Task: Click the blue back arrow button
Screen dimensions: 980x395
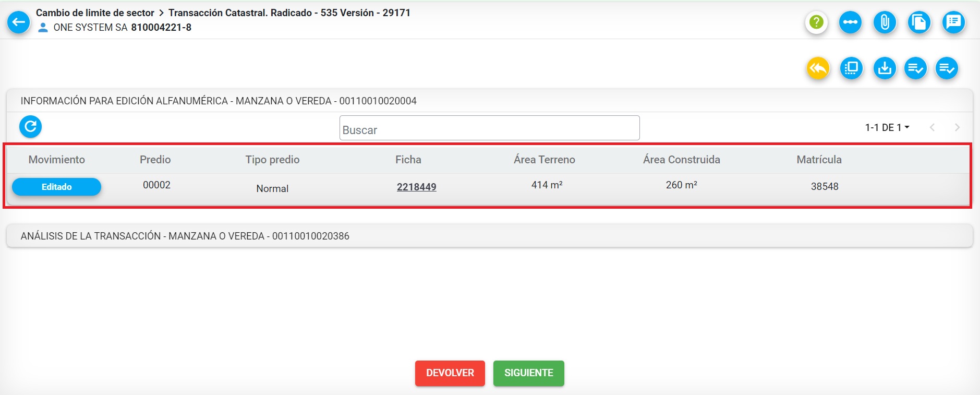Action: (19, 22)
